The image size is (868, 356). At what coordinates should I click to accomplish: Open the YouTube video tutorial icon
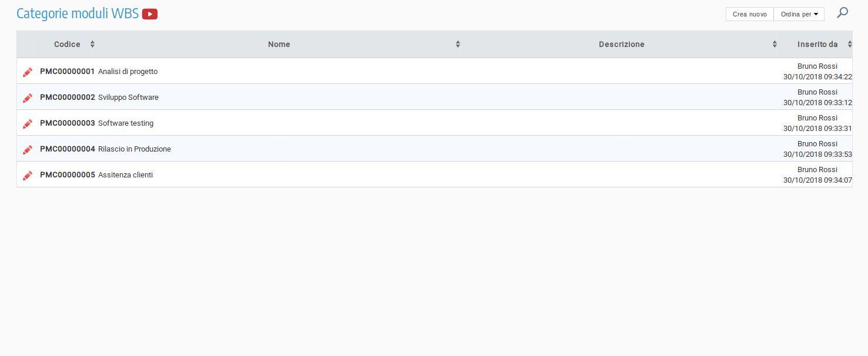pyautogui.click(x=150, y=14)
